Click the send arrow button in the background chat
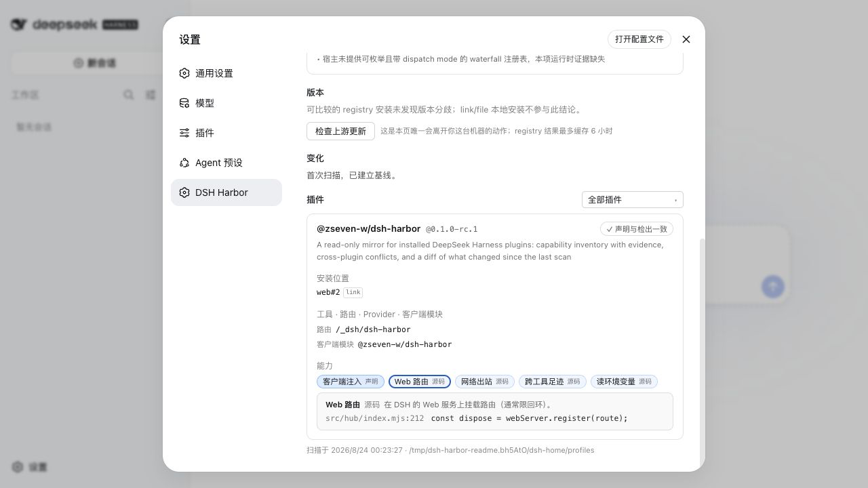Image resolution: width=868 pixels, height=488 pixels. [772, 286]
